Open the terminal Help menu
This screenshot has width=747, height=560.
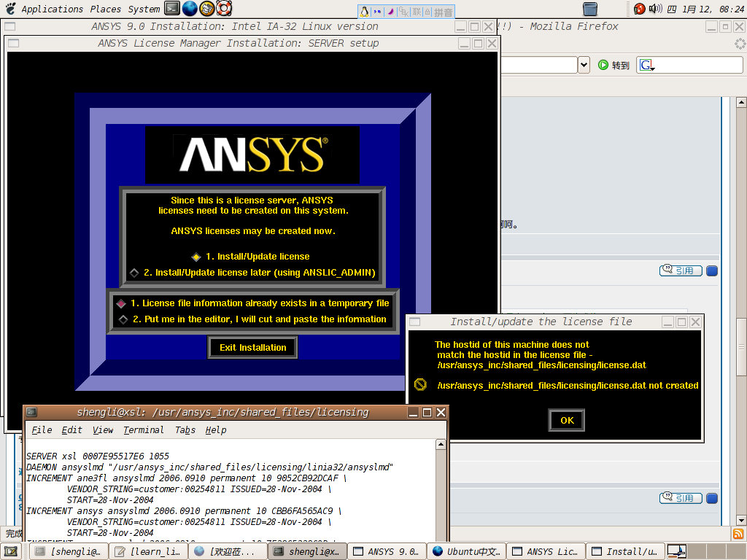tap(216, 430)
